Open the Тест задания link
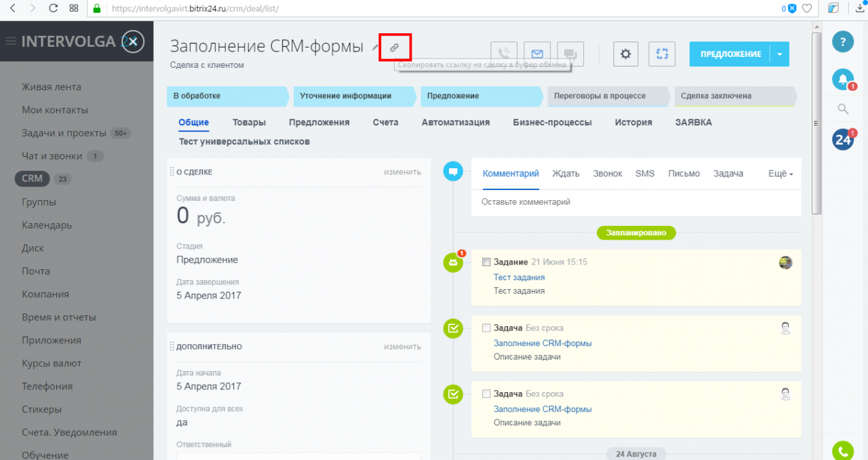 click(519, 277)
